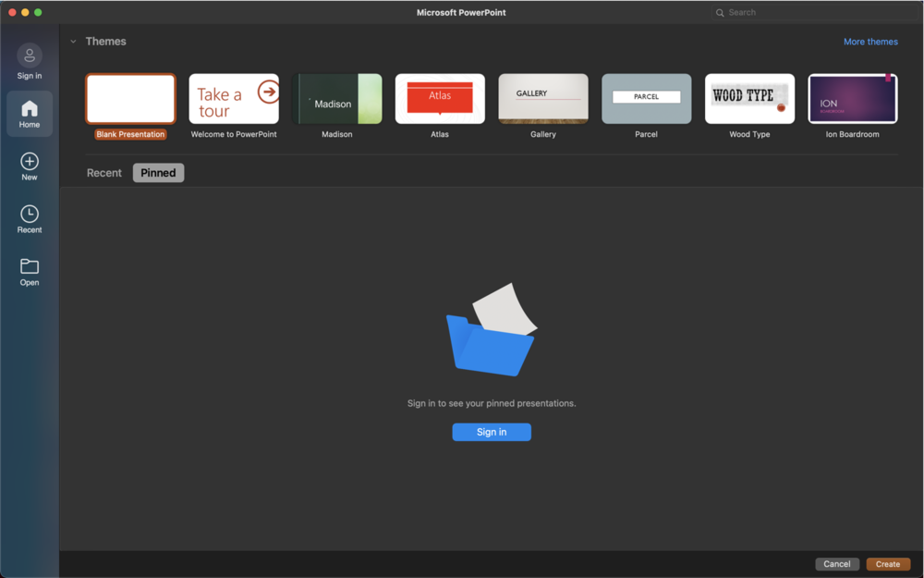Open More themes

point(870,41)
